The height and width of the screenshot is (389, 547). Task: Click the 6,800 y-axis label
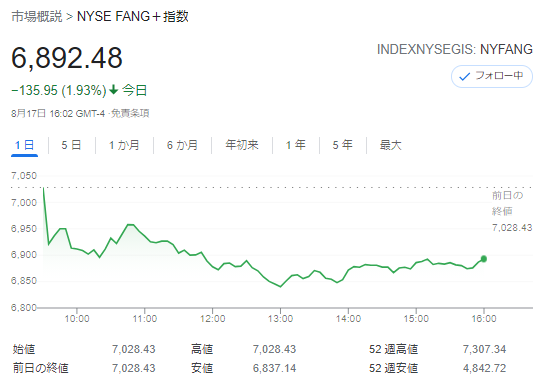click(24, 307)
